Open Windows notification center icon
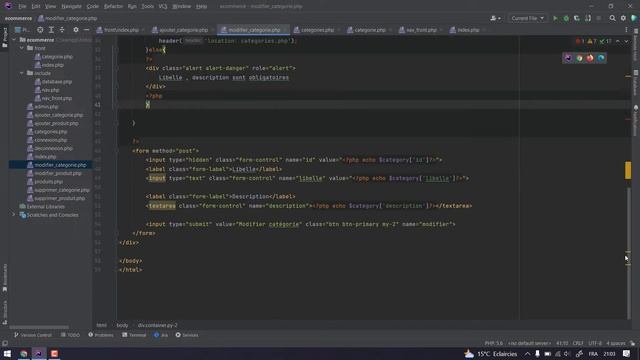 (627, 353)
